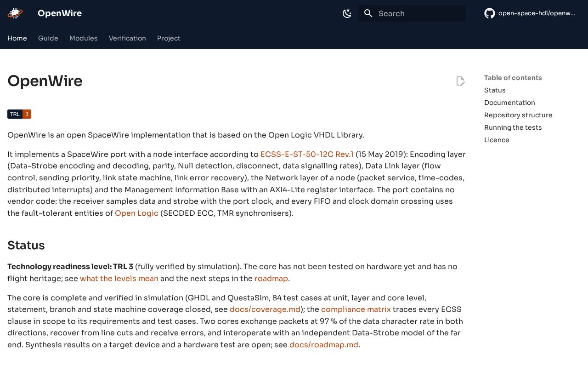Focus the Search input field
Viewport: 588px width, 368px height.
[412, 13]
